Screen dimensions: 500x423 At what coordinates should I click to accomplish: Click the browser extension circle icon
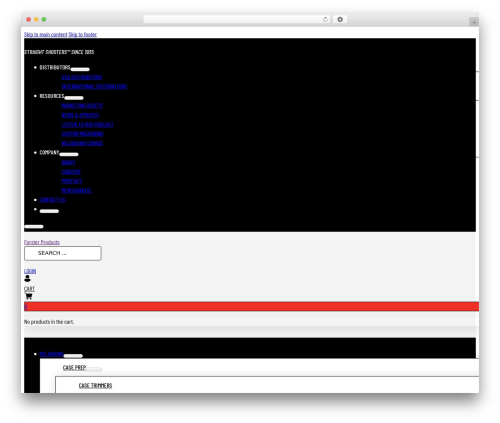point(340,19)
